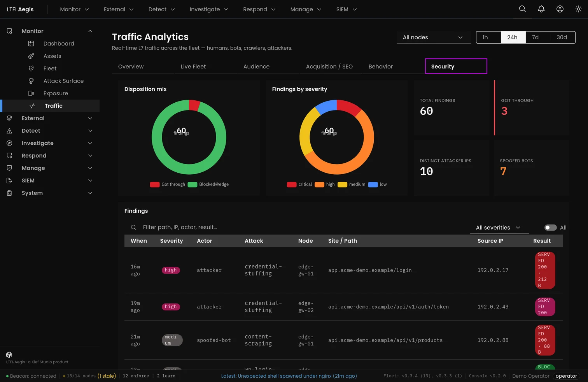Expand the External sidebar section chevron

90,118
